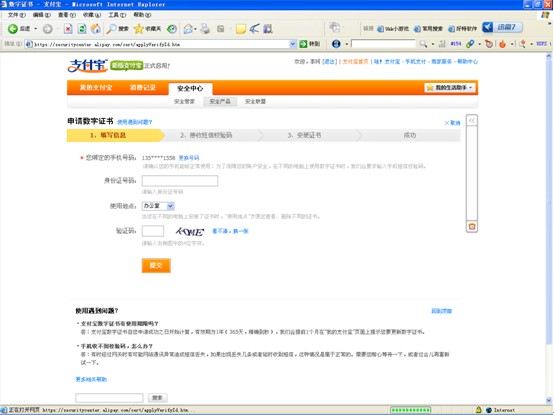The height and width of the screenshot is (415, 554).
Task: Stop loading with the red X icon
Action: (68, 29)
